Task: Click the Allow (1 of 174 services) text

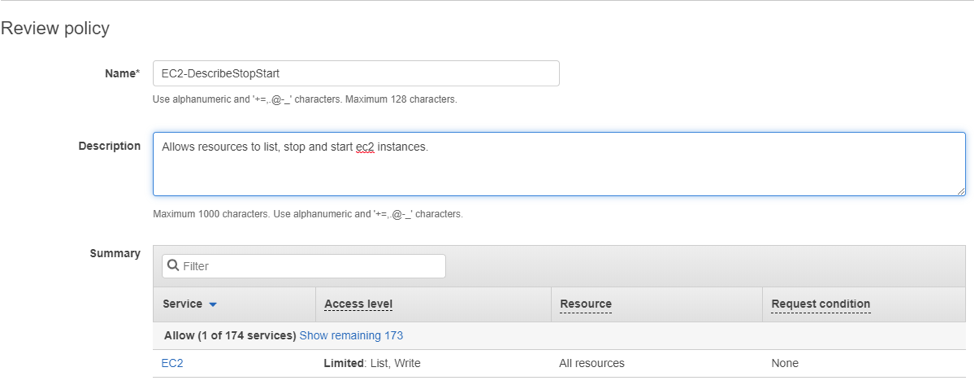Action: tap(230, 336)
